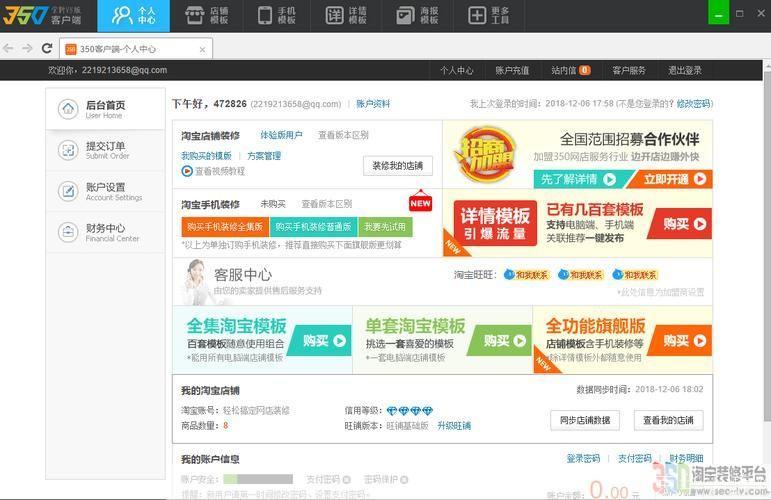This screenshot has width=771, height=500.
Task: Open the 修改密码 change password link
Action: point(693,104)
